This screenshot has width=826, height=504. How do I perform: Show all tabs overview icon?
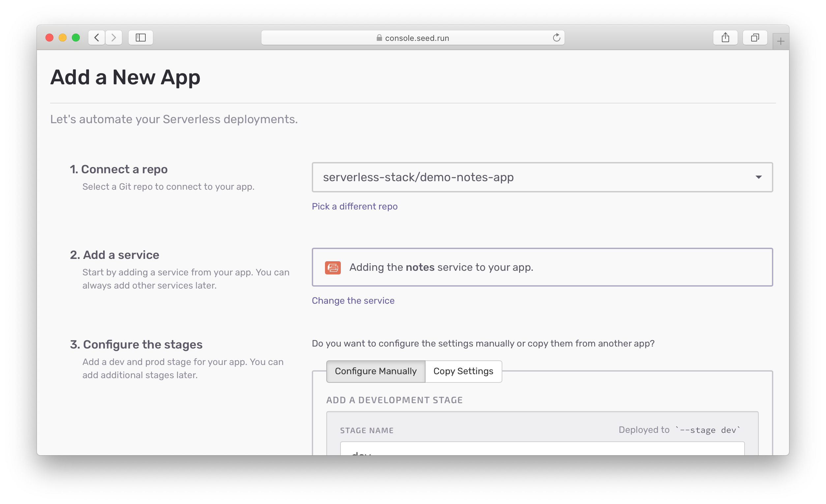[x=754, y=38]
